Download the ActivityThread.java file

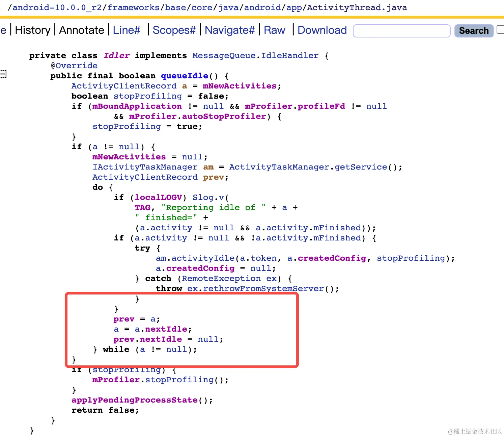click(322, 30)
